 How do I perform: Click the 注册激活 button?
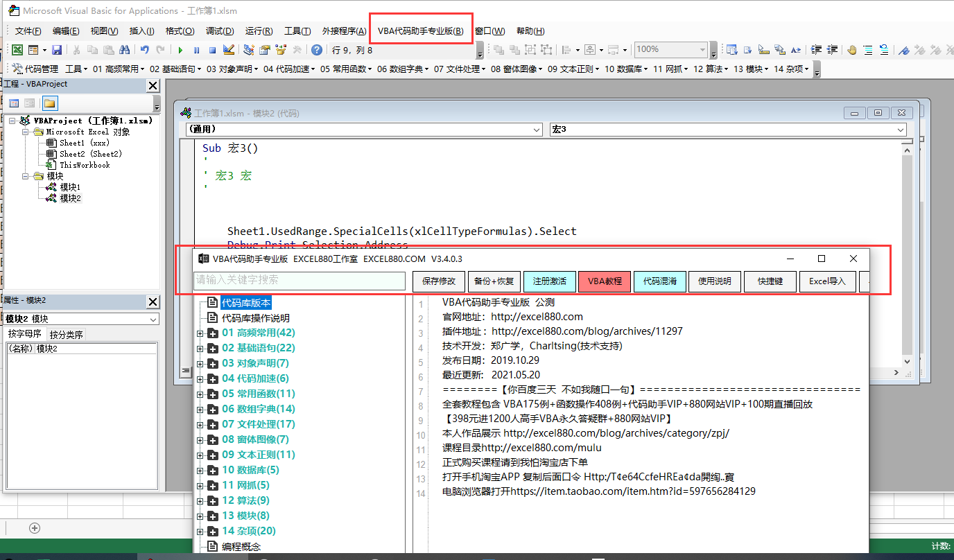pos(550,281)
